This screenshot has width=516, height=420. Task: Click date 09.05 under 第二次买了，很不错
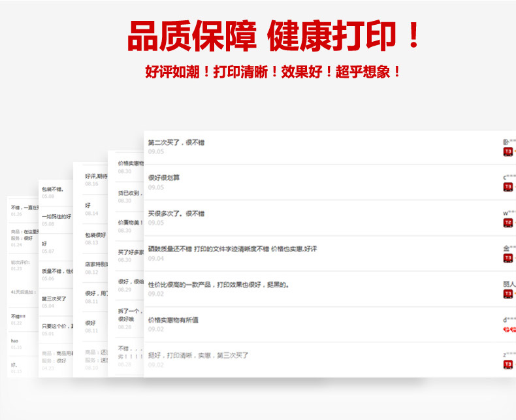coord(155,152)
